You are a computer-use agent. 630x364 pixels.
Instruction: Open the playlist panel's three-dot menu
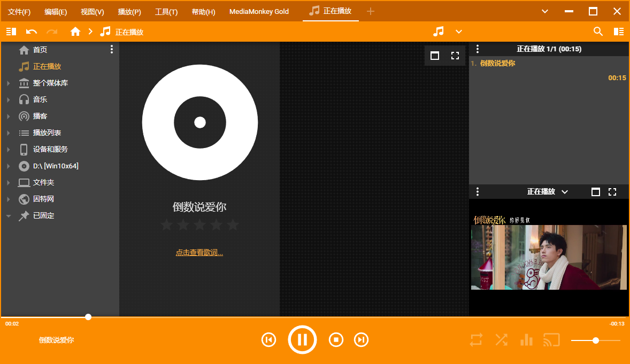coord(478,49)
